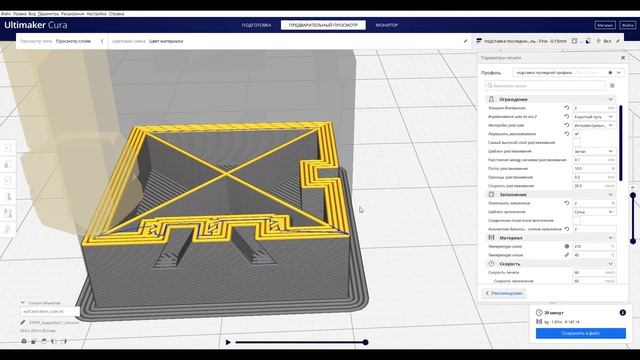Click the Скорость clock section icon

click(x=491, y=264)
